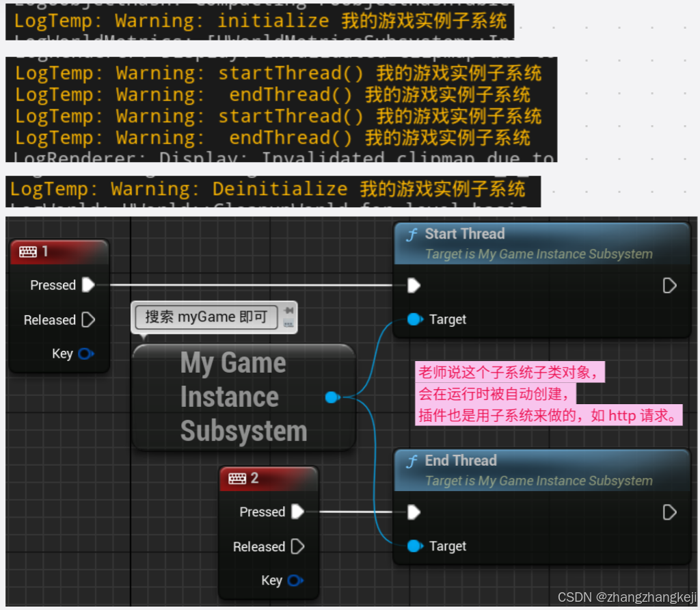Image resolution: width=700 pixels, height=610 pixels.
Task: Select the Start Thread node title
Action: click(x=465, y=234)
